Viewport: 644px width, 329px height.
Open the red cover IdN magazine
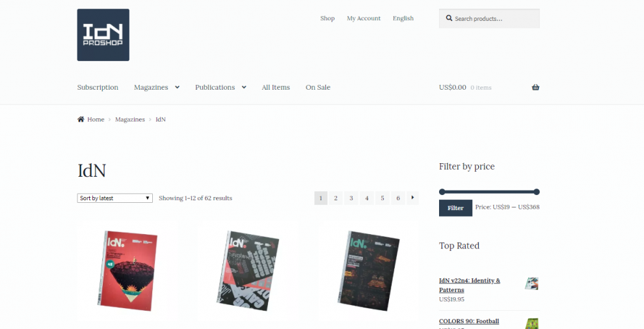click(x=127, y=271)
